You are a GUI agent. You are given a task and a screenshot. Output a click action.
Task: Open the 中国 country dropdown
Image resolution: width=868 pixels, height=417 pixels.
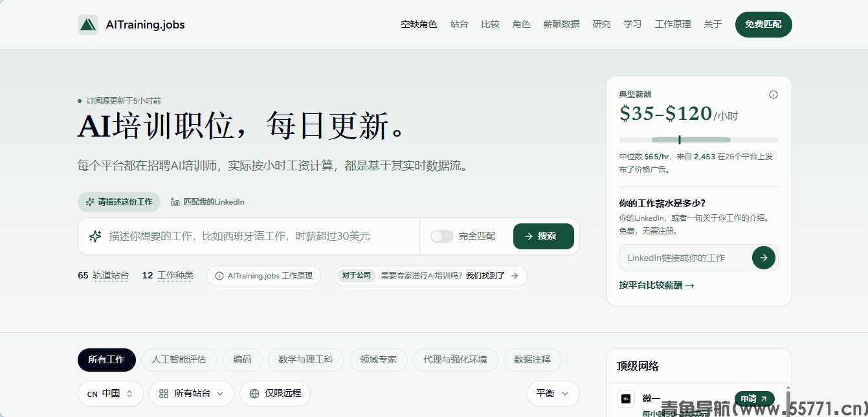click(x=111, y=394)
